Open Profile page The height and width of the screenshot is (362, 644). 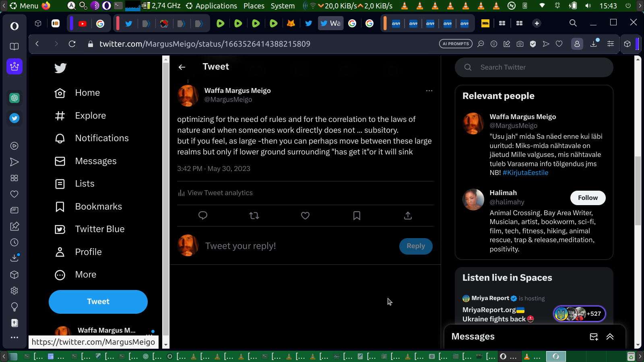78,252
